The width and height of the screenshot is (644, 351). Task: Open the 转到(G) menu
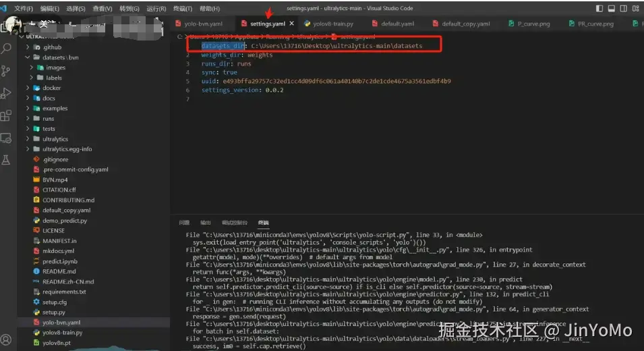point(129,8)
